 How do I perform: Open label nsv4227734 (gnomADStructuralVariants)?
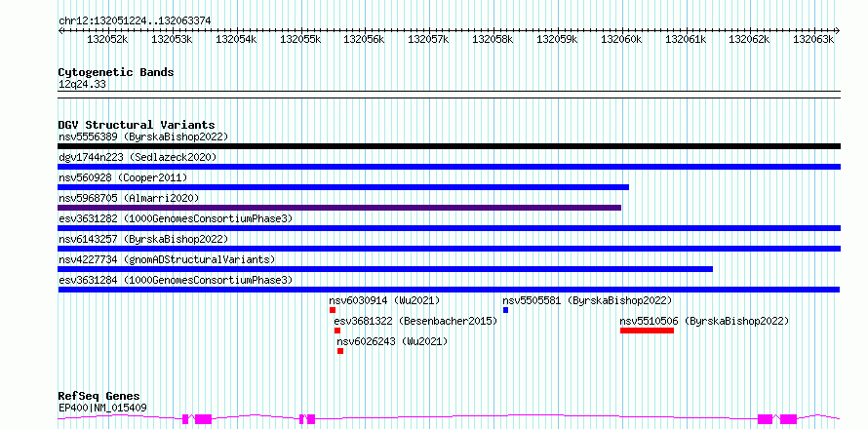[167, 259]
